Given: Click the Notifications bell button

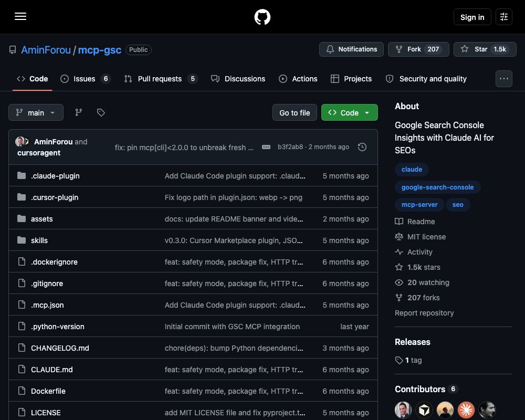Looking at the screenshot, I should point(351,49).
